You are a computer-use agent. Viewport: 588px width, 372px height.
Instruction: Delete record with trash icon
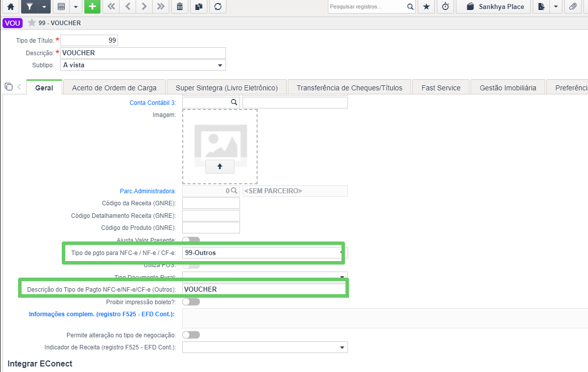[180, 7]
